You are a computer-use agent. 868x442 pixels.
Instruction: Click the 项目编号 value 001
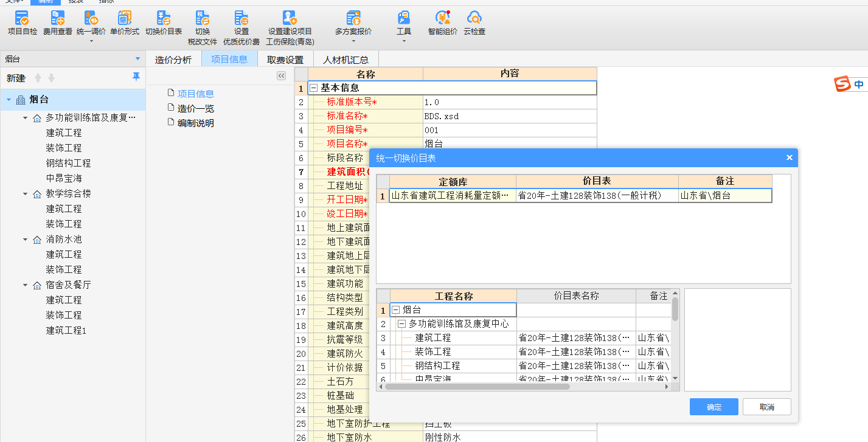[x=510, y=130]
